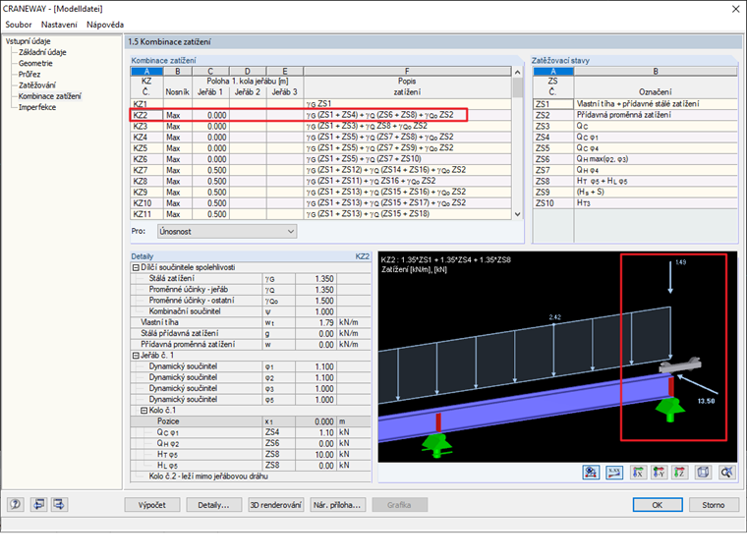Screen dimensions: 747x560
Task: Click the Storno button
Action: click(x=714, y=505)
